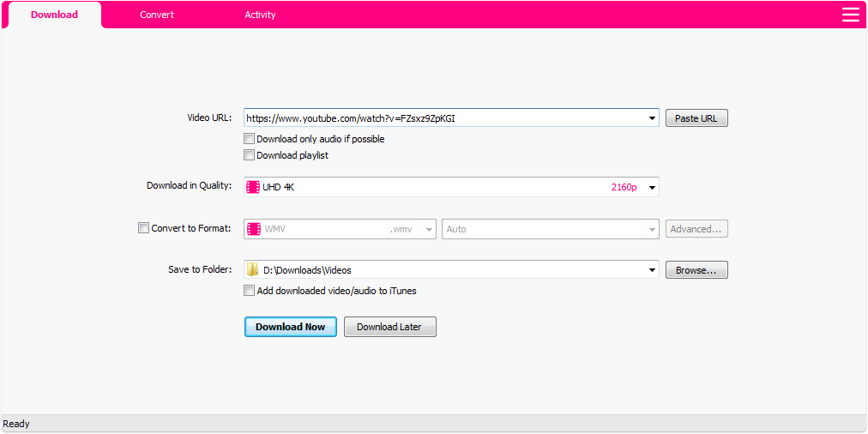Click the WMV film format icon
Image resolution: width=868 pixels, height=434 pixels.
pyautogui.click(x=254, y=229)
